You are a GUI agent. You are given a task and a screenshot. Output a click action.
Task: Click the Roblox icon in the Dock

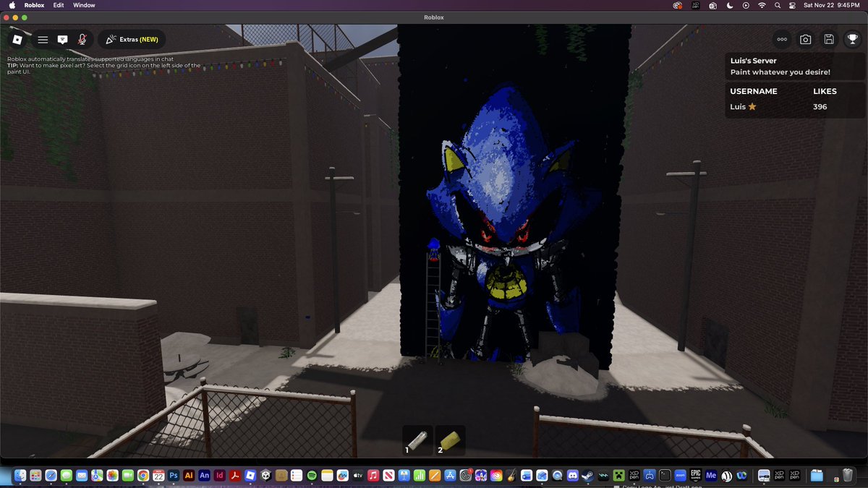pos(250,476)
